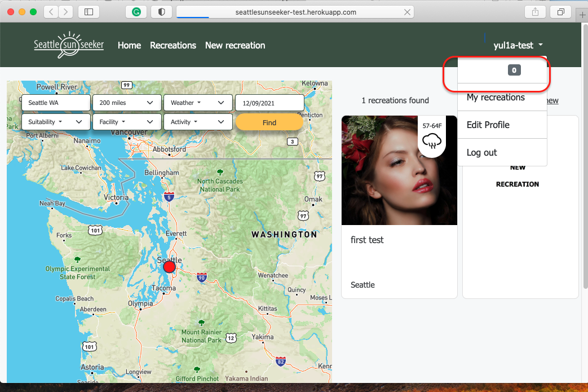Click the Interstate 90 shield on map
Screen dimensions: 588x392
tap(202, 278)
